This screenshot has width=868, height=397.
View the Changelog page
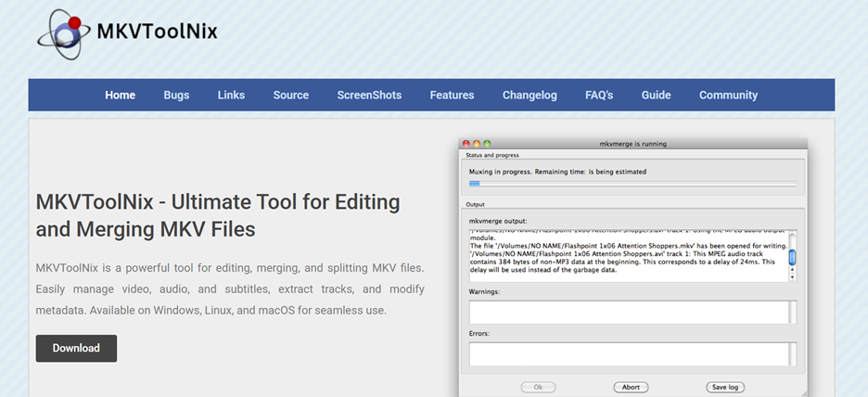pyautogui.click(x=530, y=95)
